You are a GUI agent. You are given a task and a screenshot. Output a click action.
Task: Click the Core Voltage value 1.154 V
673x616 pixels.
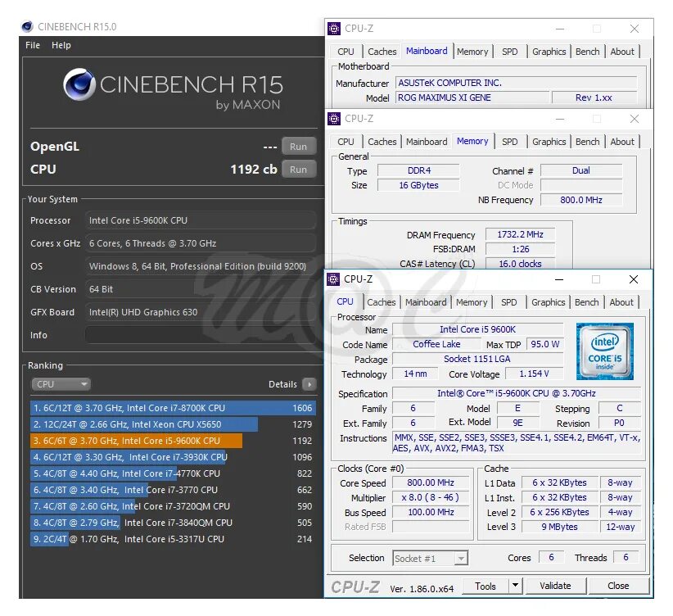[534, 374]
